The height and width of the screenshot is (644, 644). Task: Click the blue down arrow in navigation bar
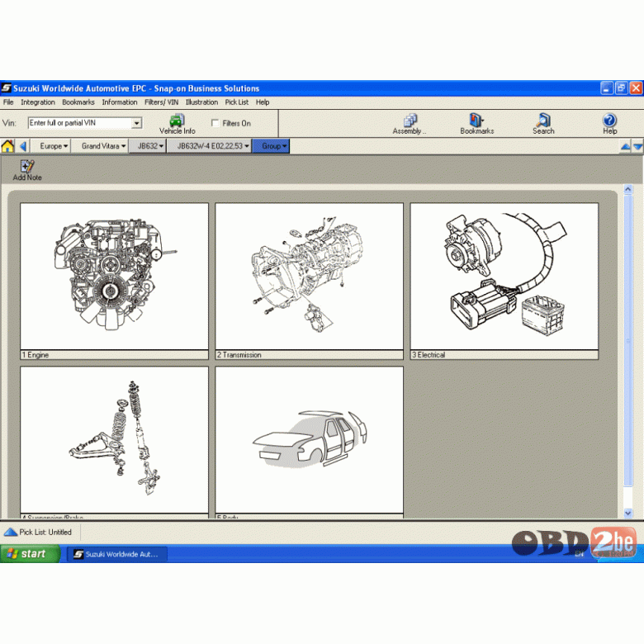pyautogui.click(x=638, y=147)
